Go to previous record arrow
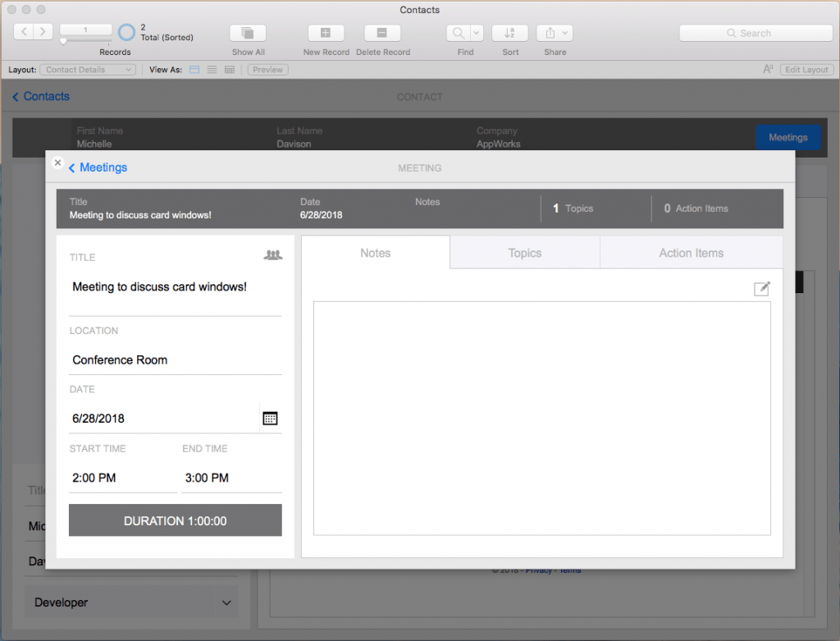Screen dimensions: 840x641 24,32
